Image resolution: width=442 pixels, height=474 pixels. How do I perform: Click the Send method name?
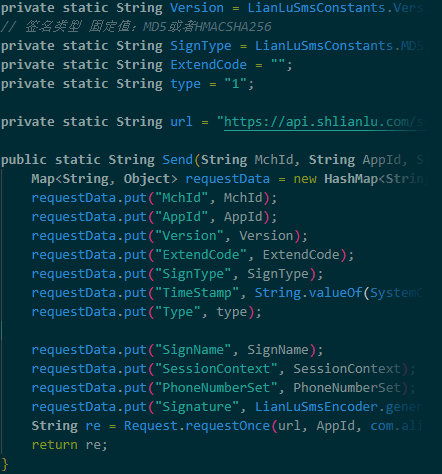pyautogui.click(x=177, y=160)
